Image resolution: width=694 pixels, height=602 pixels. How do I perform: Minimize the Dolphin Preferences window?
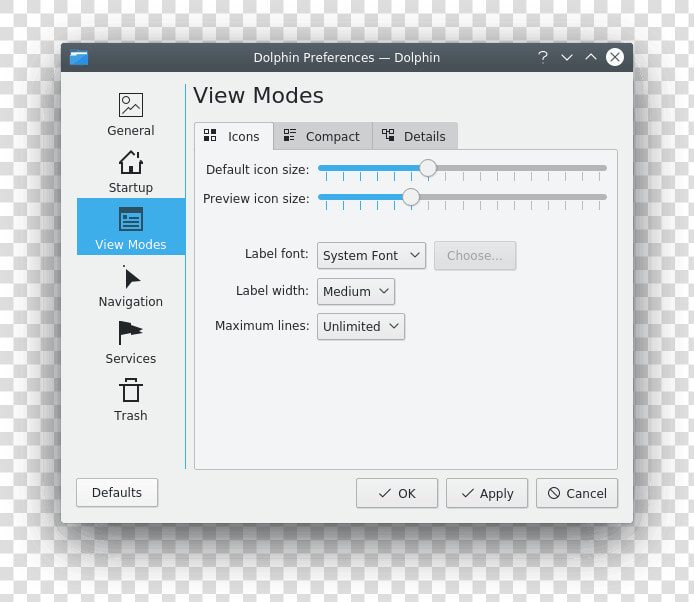567,57
